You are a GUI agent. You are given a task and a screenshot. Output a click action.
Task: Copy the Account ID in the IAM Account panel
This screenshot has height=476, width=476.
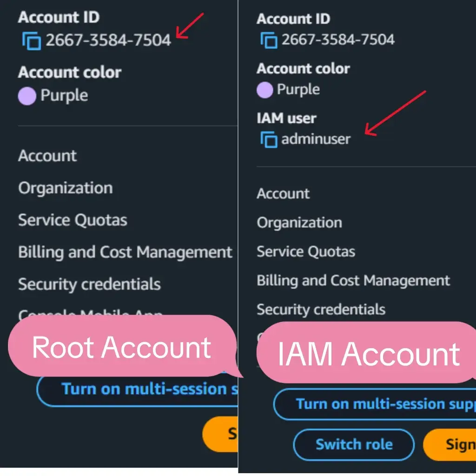click(x=269, y=39)
